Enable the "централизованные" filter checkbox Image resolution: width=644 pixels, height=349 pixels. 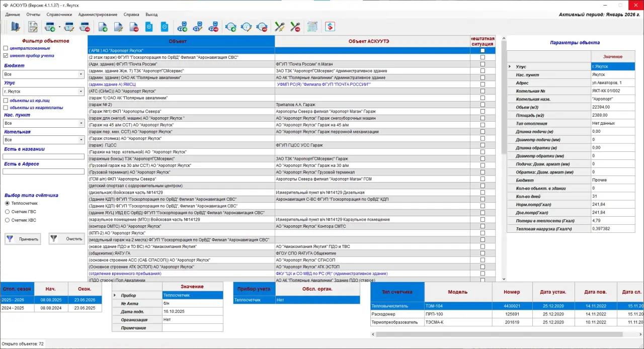6,48
